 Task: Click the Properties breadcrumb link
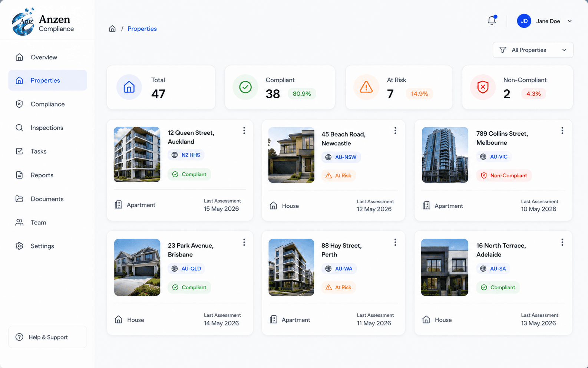tap(142, 29)
